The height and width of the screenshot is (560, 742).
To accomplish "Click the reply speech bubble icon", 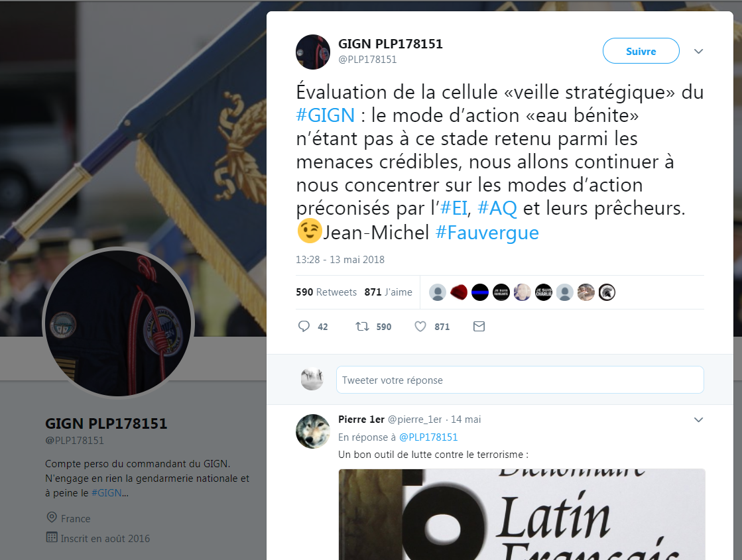I will pos(304,326).
